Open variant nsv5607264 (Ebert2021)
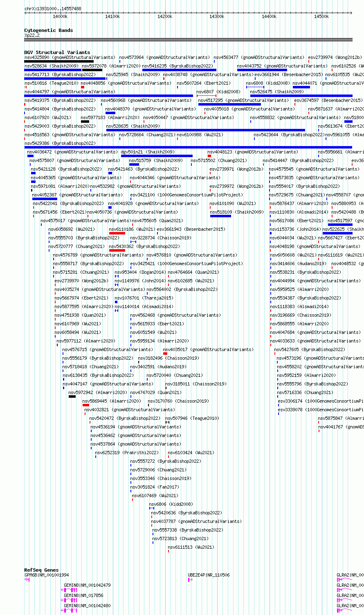This screenshot has width=364, height=615. 204,83
